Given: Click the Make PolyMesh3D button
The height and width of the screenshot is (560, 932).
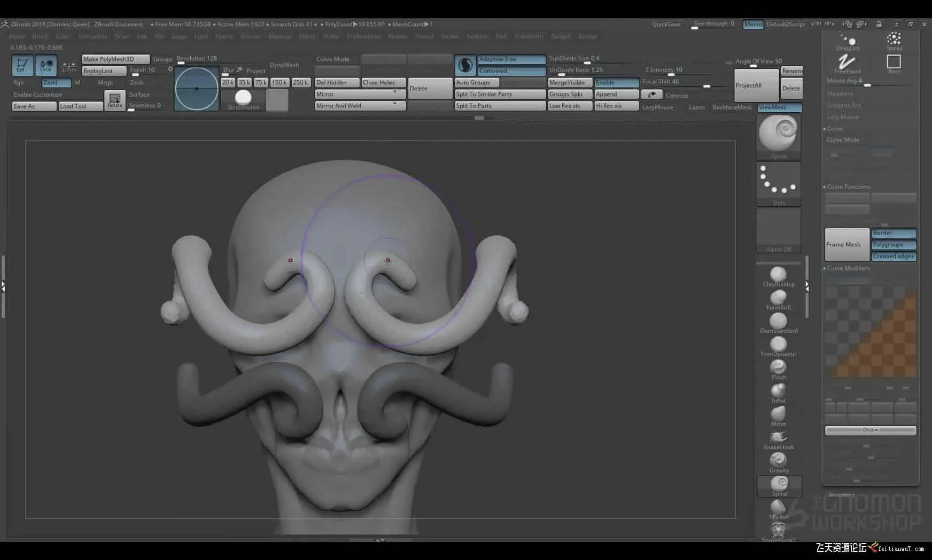Looking at the screenshot, I should (x=115, y=59).
